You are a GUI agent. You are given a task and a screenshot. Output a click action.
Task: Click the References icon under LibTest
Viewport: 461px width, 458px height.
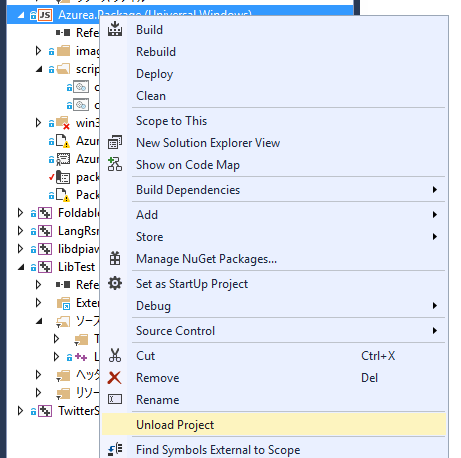pos(63,285)
